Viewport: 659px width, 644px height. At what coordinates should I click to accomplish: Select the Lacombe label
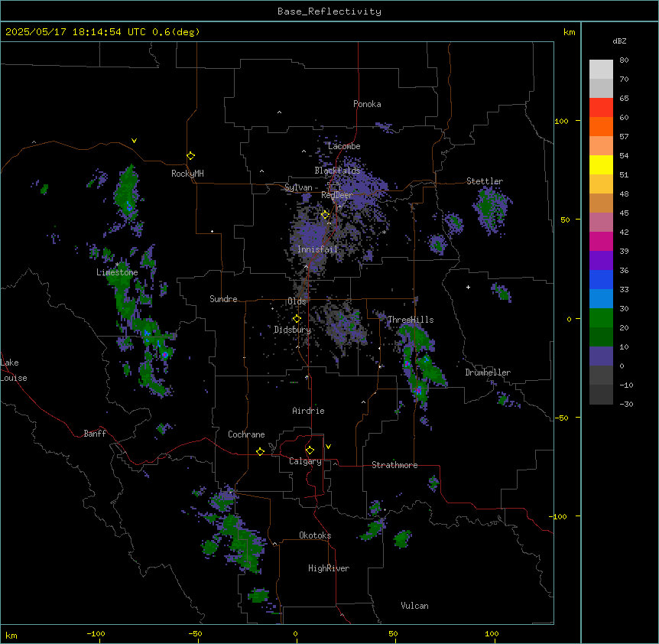click(x=344, y=146)
